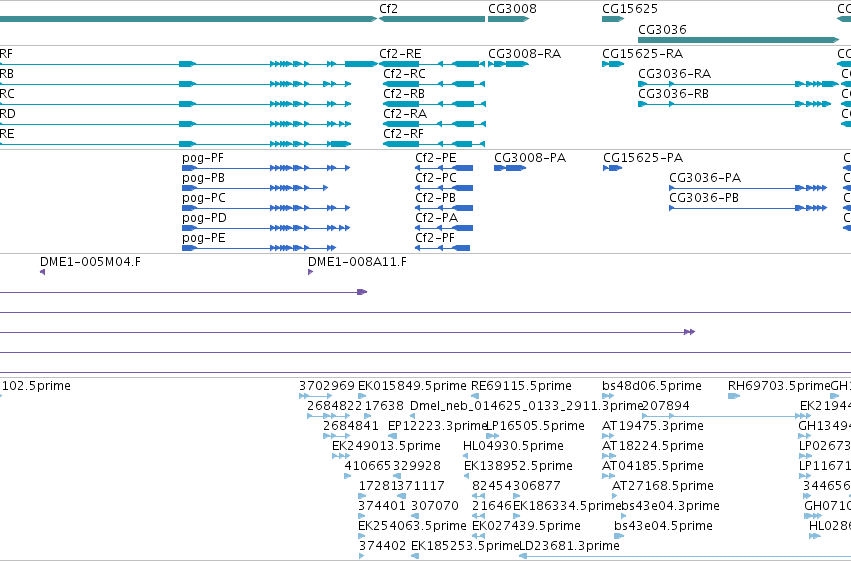
Task: Click the AT19475.3prime EST label
Action: coord(653,426)
